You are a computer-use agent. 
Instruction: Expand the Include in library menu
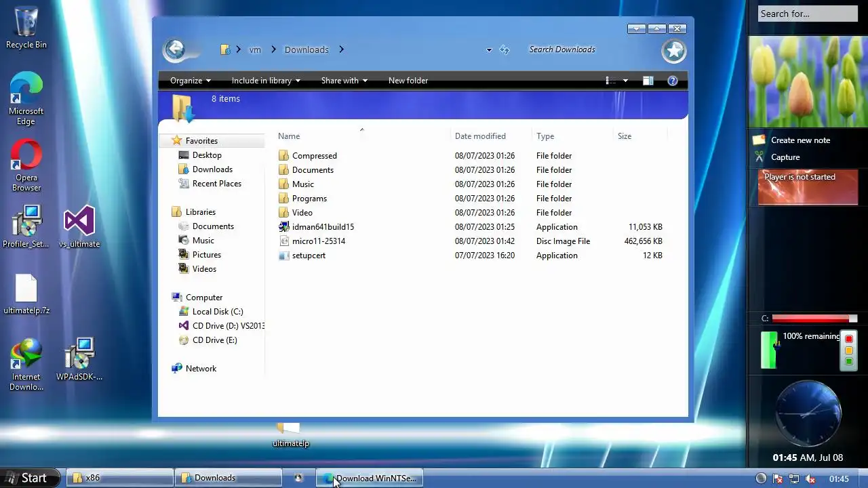(x=266, y=81)
